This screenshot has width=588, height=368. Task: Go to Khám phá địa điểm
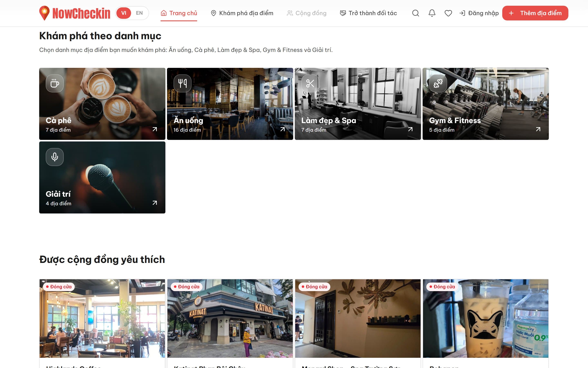pos(242,13)
